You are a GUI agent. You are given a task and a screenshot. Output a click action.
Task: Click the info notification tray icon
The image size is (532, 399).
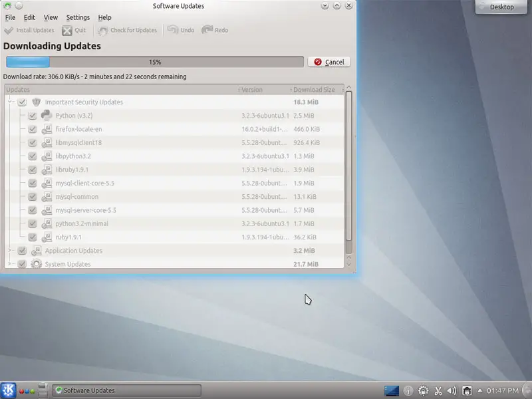click(x=408, y=391)
